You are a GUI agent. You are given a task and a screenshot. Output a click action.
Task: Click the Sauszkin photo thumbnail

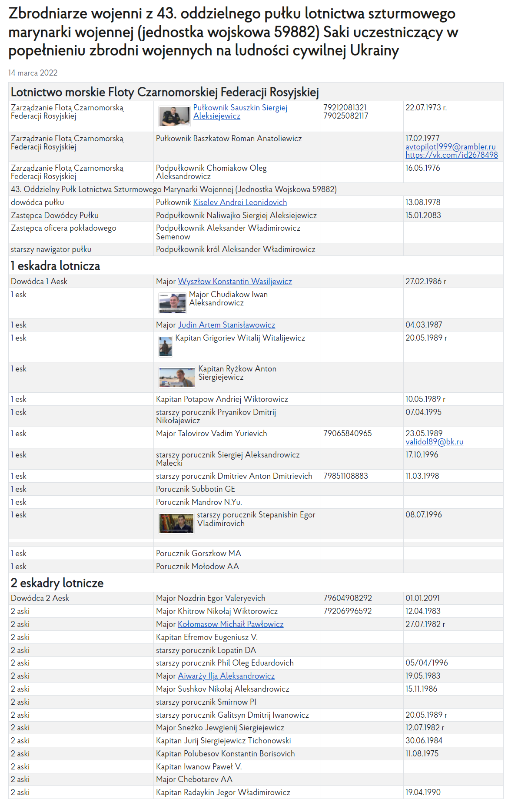coord(174,116)
